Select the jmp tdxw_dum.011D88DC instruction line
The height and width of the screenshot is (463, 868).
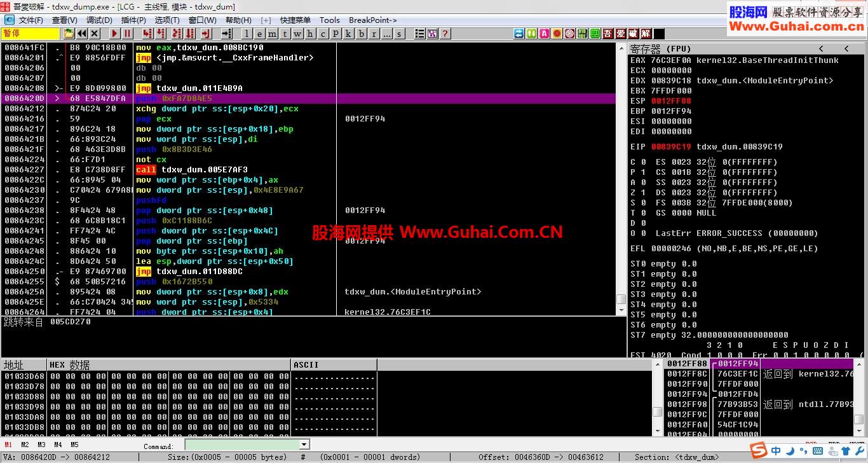click(309, 272)
